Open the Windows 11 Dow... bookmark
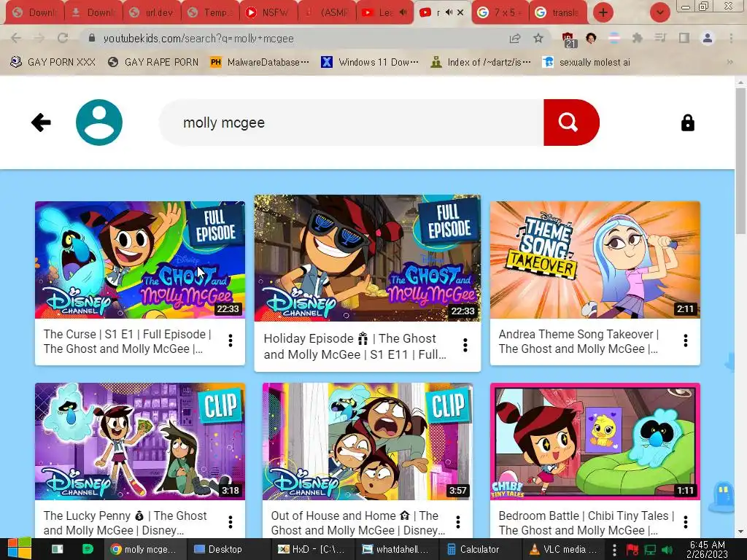This screenshot has width=747, height=560. tap(370, 62)
